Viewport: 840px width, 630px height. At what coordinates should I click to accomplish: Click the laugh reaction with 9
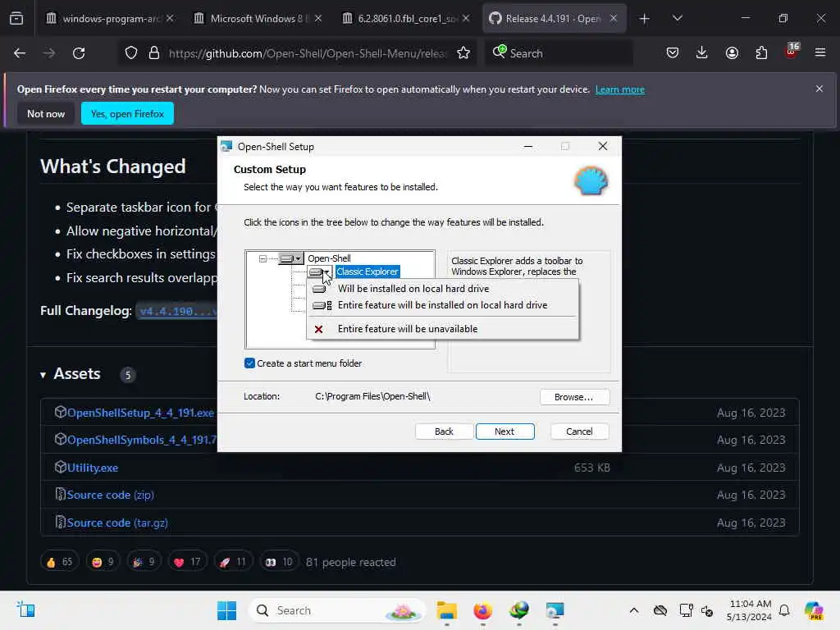[x=103, y=562]
